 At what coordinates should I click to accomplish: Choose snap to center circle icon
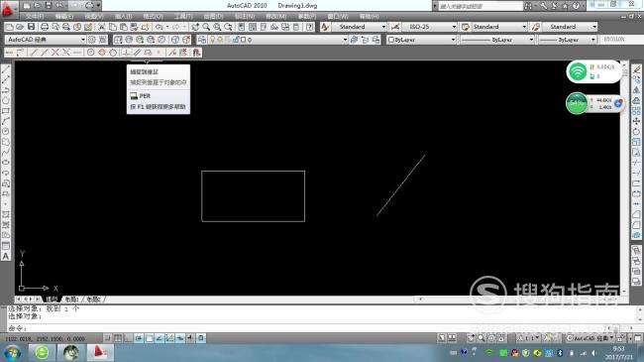pos(91,53)
